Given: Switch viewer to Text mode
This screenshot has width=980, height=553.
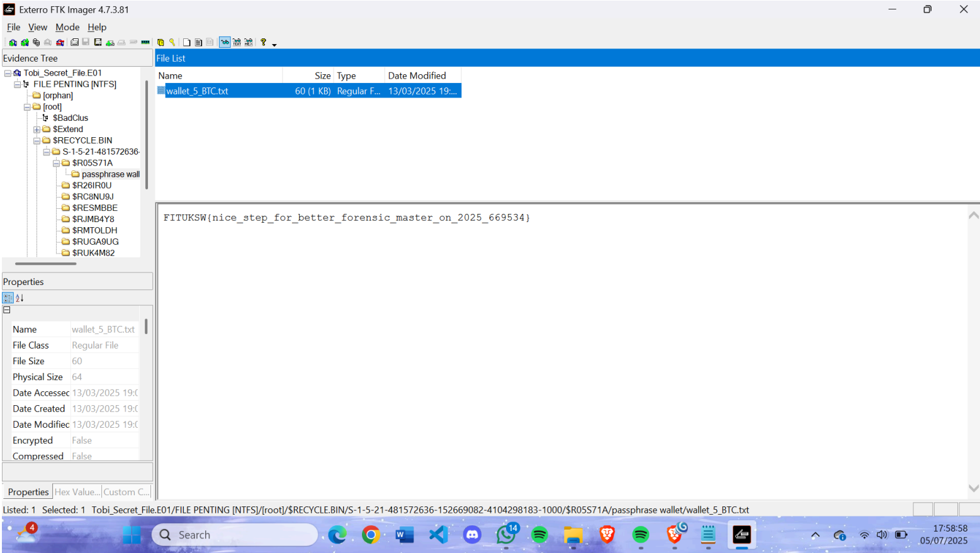Looking at the screenshot, I should pos(237,43).
